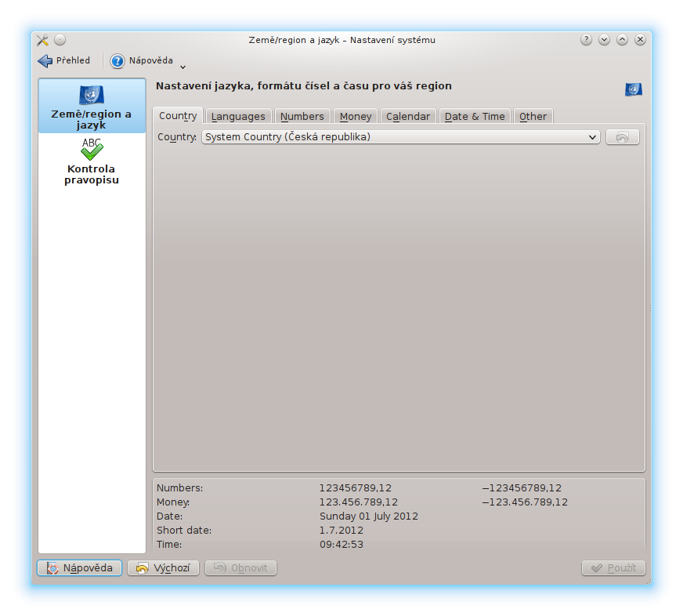Open Kontrola pravopisu spell check module

click(92, 163)
